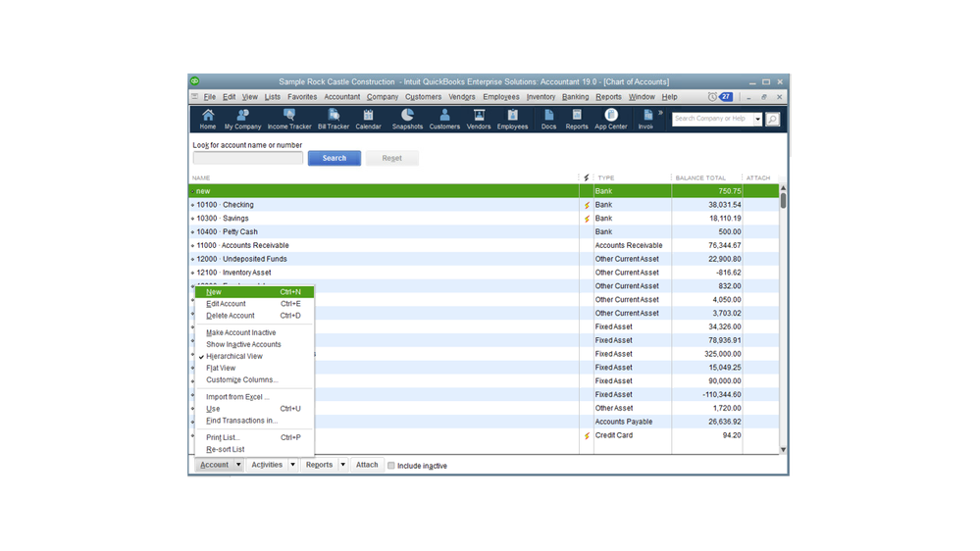Open the Accountant menu
Viewport: 980px width, 551px height.
point(342,97)
